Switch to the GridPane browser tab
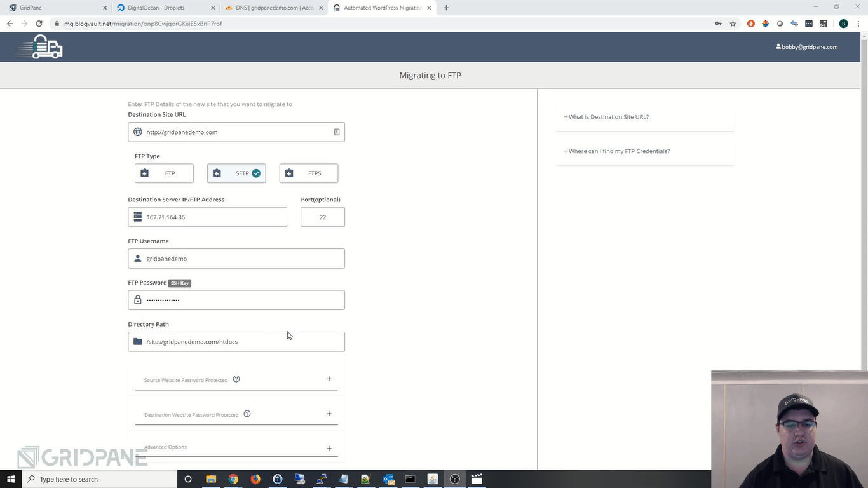The width and height of the screenshot is (868, 488). click(x=56, y=8)
